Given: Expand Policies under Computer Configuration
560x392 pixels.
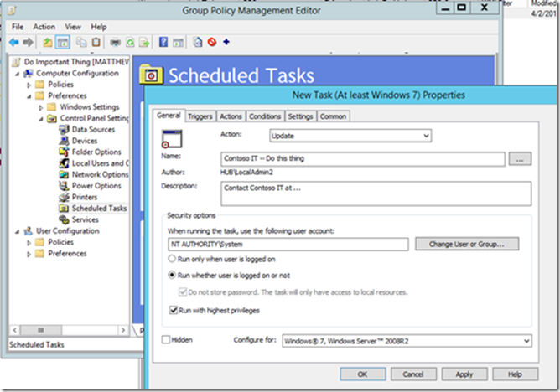Looking at the screenshot, I should 29,85.
